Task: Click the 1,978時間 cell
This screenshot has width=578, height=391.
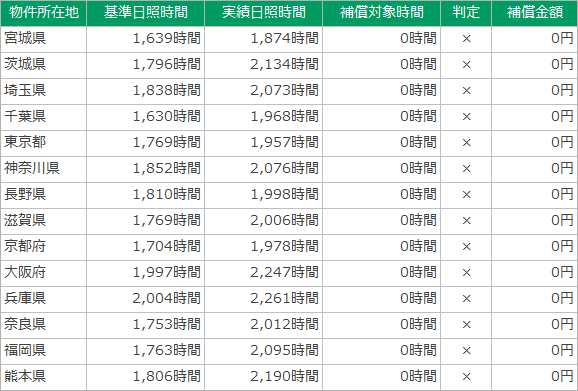Action: pyautogui.click(x=264, y=247)
